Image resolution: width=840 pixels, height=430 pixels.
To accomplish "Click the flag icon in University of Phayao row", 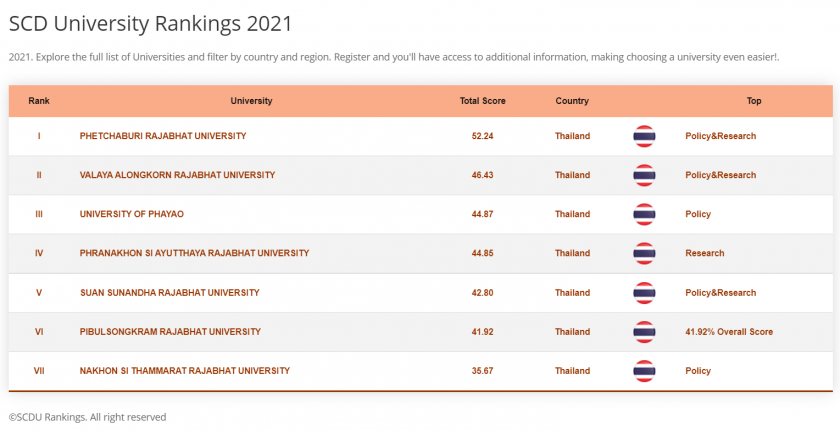I will click(x=644, y=214).
